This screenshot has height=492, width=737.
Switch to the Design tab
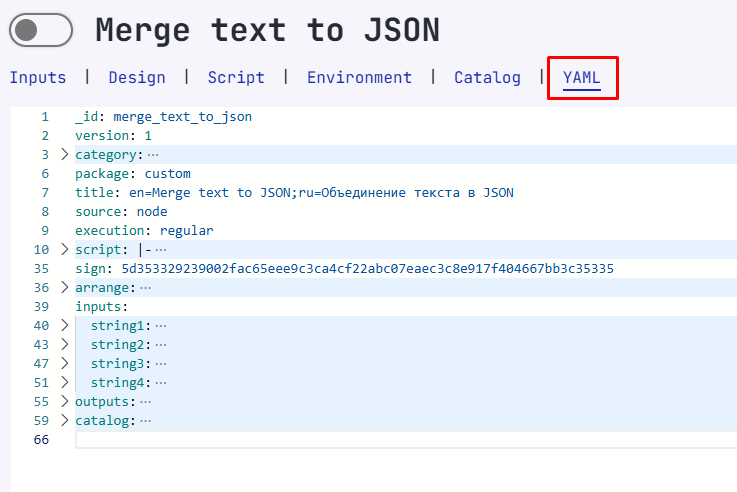137,77
